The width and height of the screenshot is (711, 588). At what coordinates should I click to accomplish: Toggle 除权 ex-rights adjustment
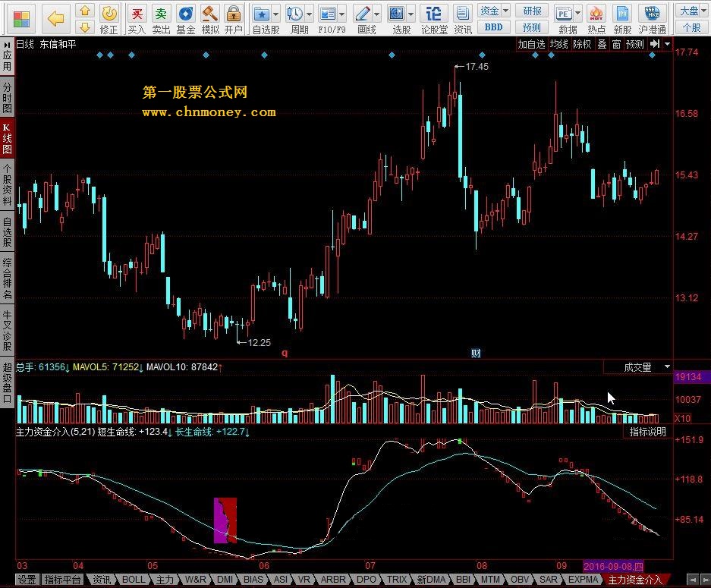pyautogui.click(x=582, y=44)
